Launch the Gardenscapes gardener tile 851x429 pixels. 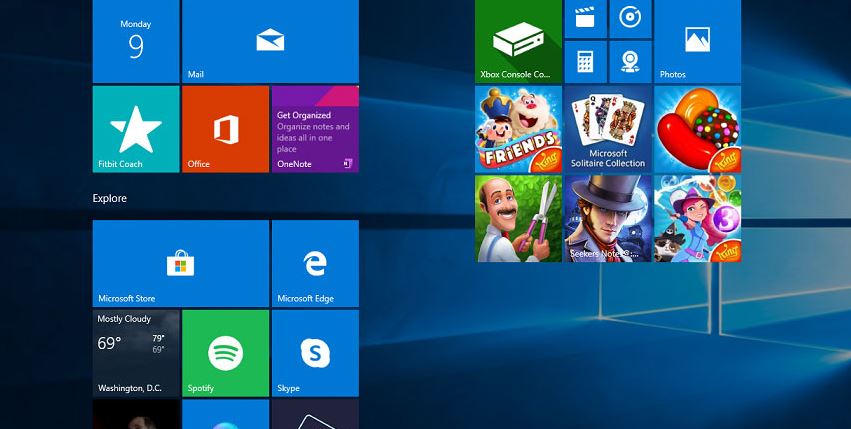[518, 218]
